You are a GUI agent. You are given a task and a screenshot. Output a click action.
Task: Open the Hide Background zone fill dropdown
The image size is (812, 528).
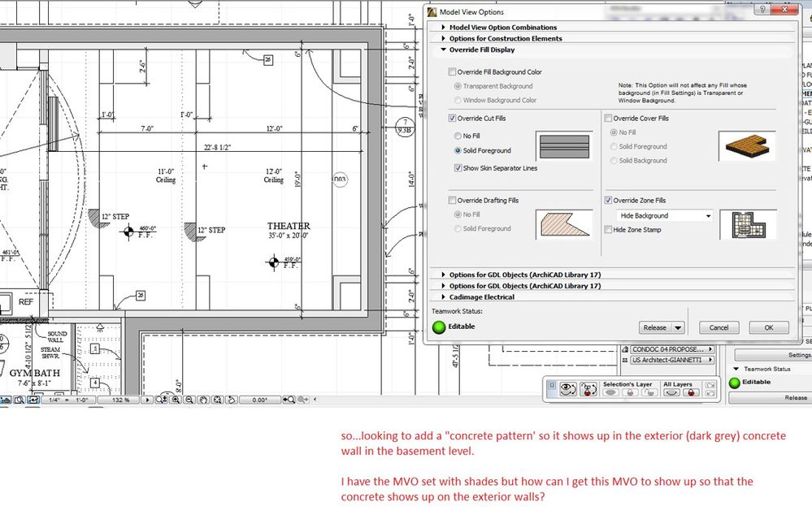coord(664,215)
